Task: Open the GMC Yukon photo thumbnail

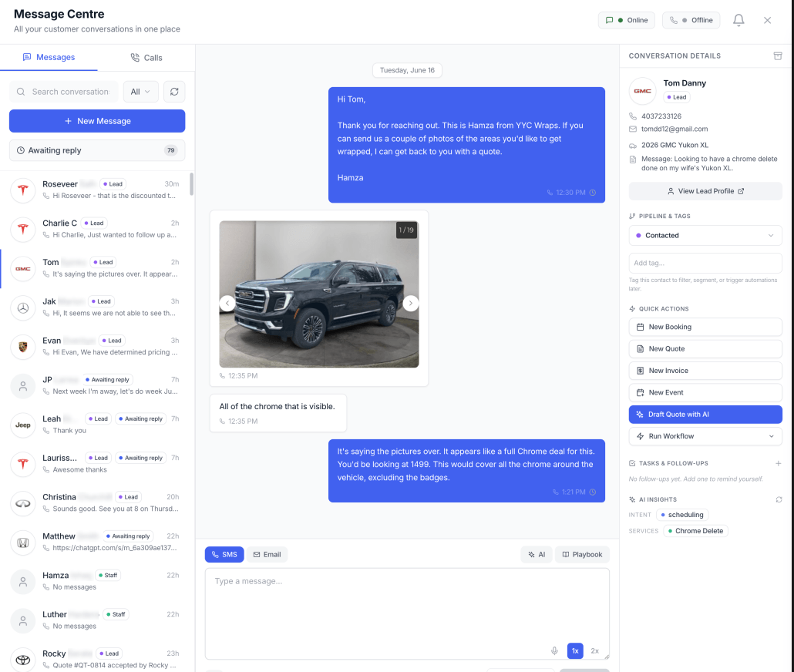Action: (319, 294)
